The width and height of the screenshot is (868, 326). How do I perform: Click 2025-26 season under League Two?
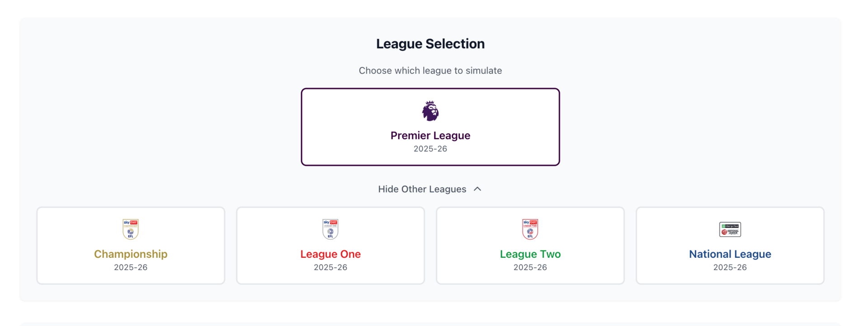click(x=530, y=267)
